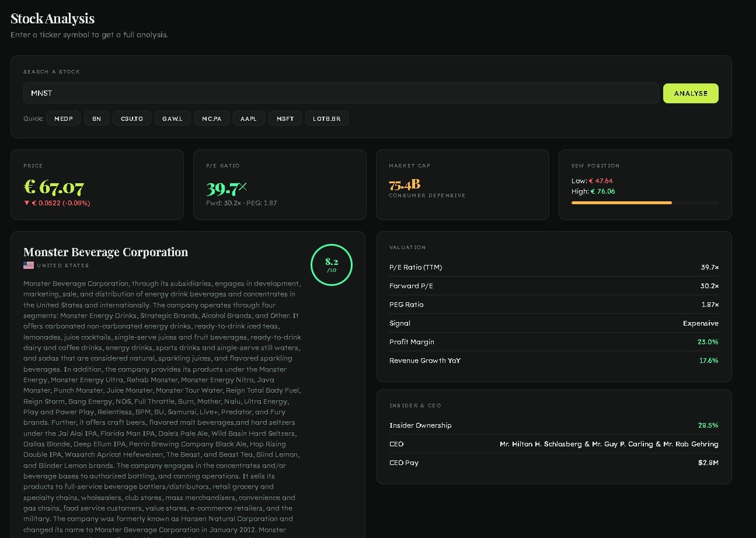Select the MC.PA quick ticker
Screen dimensions: 756x538
coord(211,118)
